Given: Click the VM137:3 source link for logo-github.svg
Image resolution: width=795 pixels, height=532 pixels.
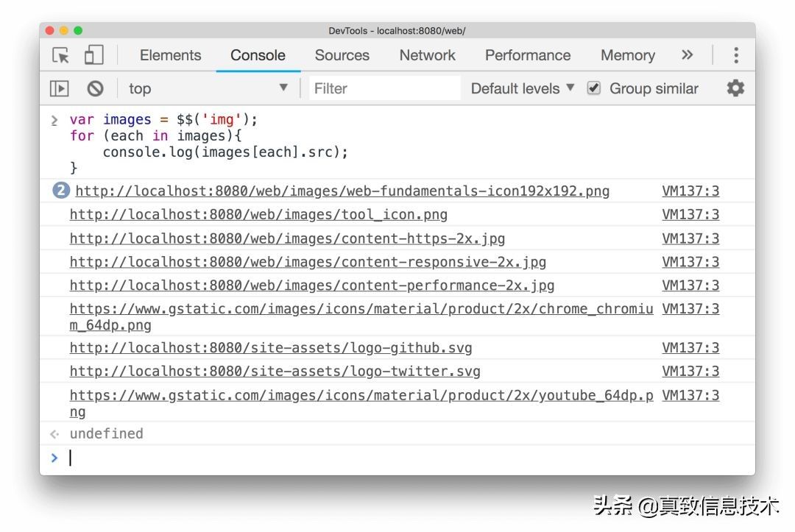Looking at the screenshot, I should [x=690, y=347].
